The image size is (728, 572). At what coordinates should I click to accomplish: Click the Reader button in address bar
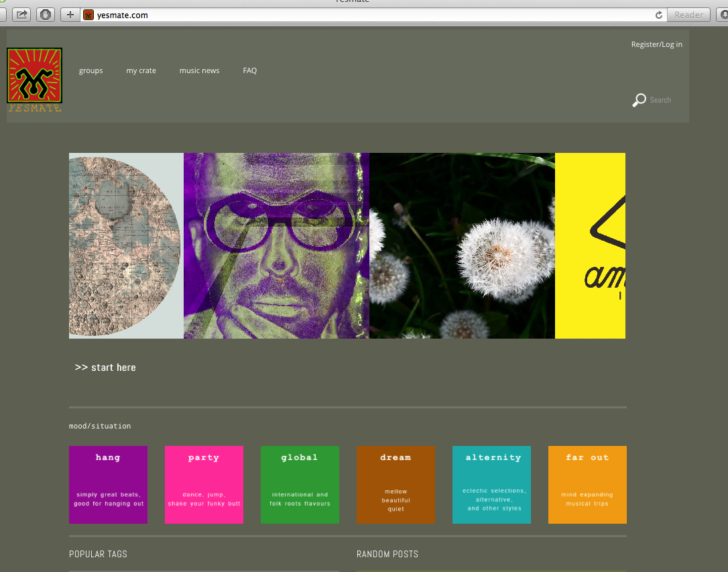pos(688,15)
